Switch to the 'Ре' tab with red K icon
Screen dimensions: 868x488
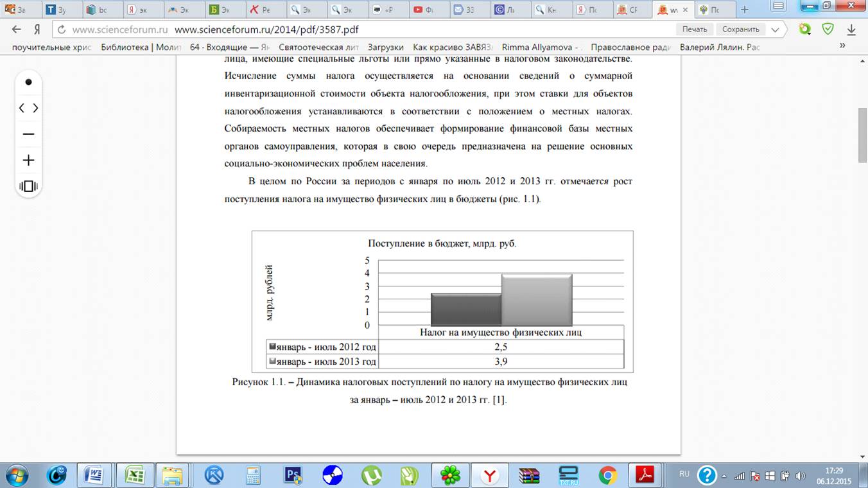[x=265, y=10]
